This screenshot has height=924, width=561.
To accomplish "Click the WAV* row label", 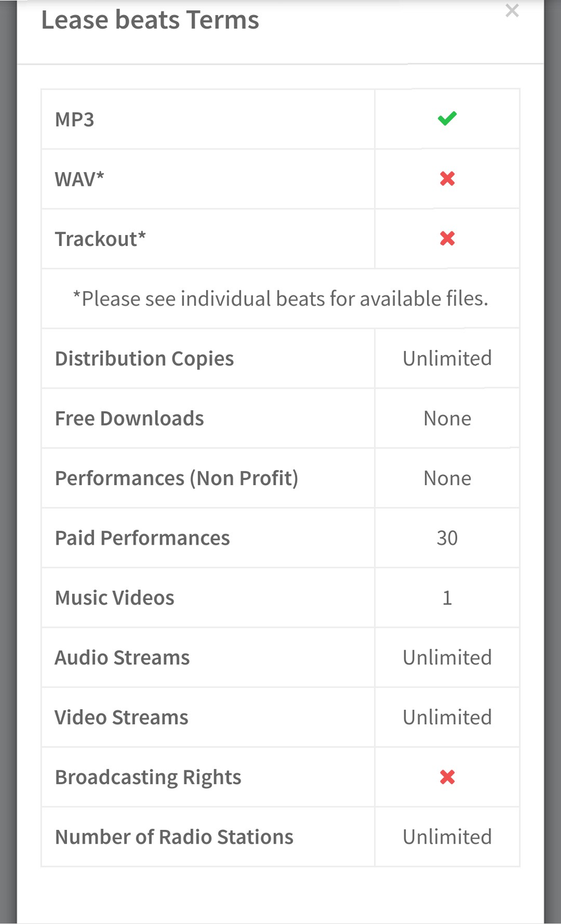I will tap(80, 179).
